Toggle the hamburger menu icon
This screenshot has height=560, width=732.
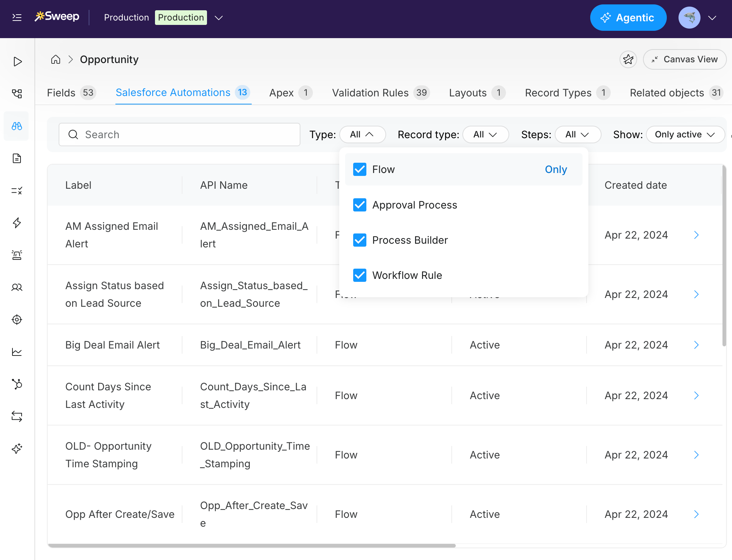pyautogui.click(x=17, y=17)
